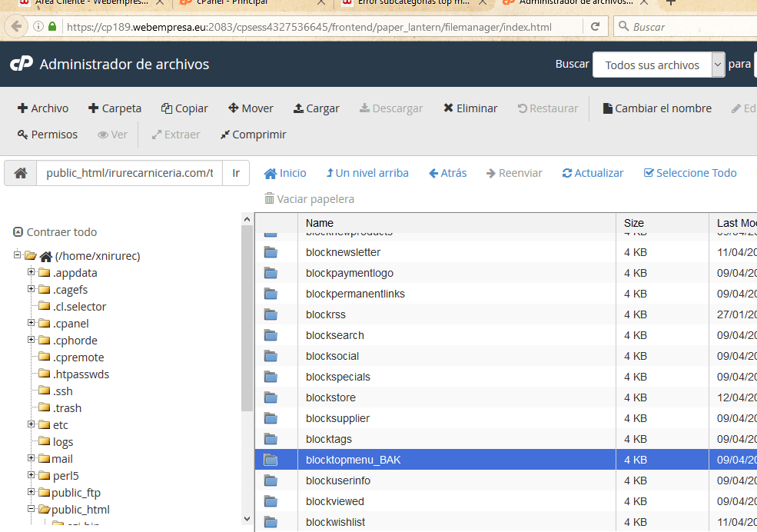This screenshot has height=532, width=757.
Task: Open the Todos sus archivos search dropdown
Action: [x=659, y=65]
